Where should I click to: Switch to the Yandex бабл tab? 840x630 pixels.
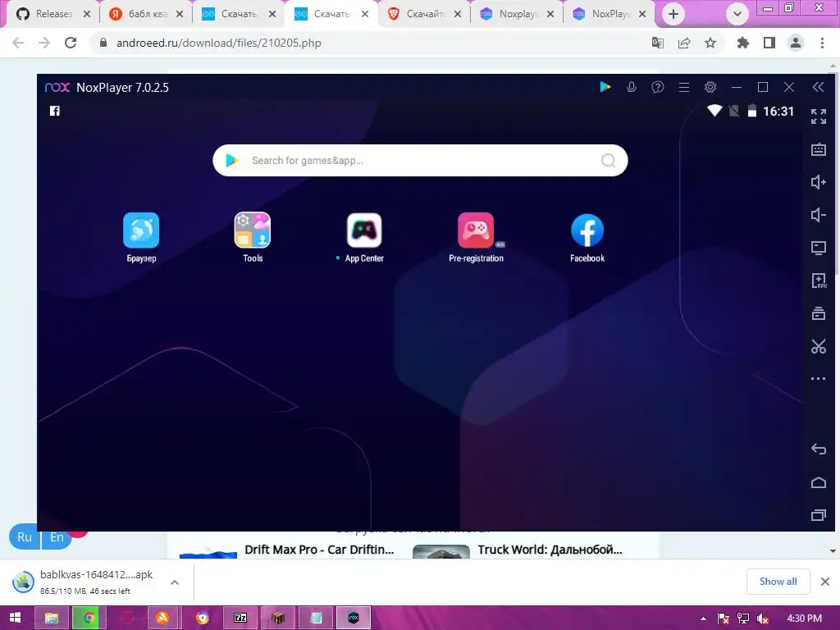[144, 14]
